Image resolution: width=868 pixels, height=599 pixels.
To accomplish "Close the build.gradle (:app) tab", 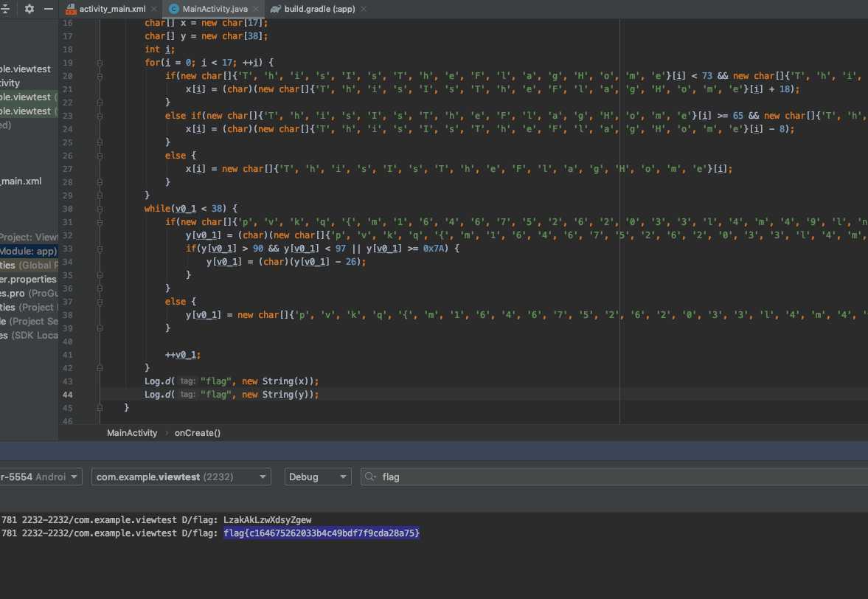I will click(x=363, y=10).
